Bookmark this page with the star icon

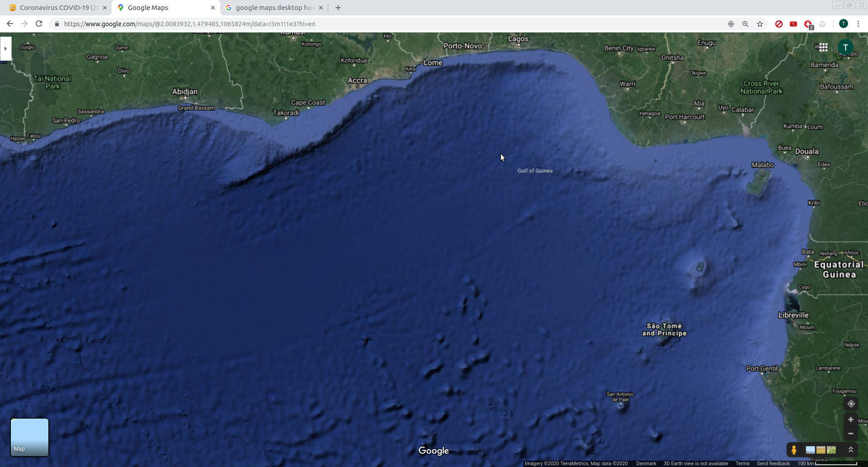pyautogui.click(x=760, y=24)
